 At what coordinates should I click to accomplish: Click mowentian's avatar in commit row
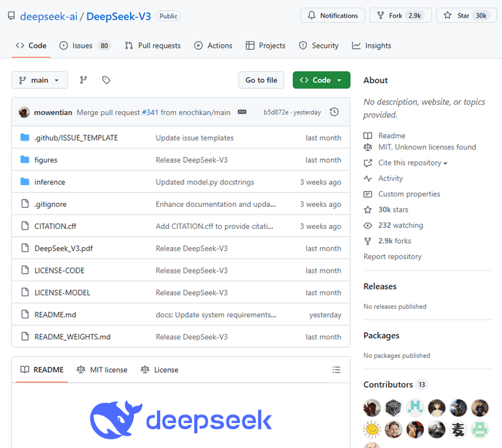point(24,112)
